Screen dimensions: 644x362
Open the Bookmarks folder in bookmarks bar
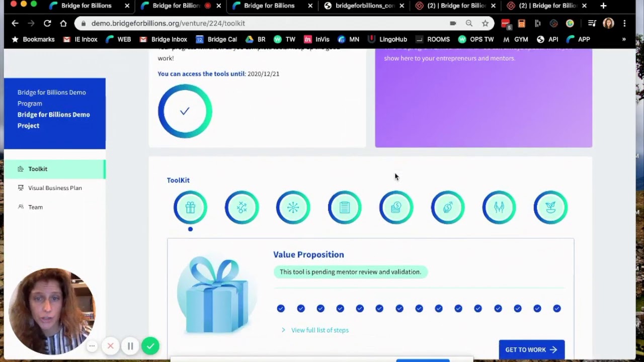coord(33,39)
